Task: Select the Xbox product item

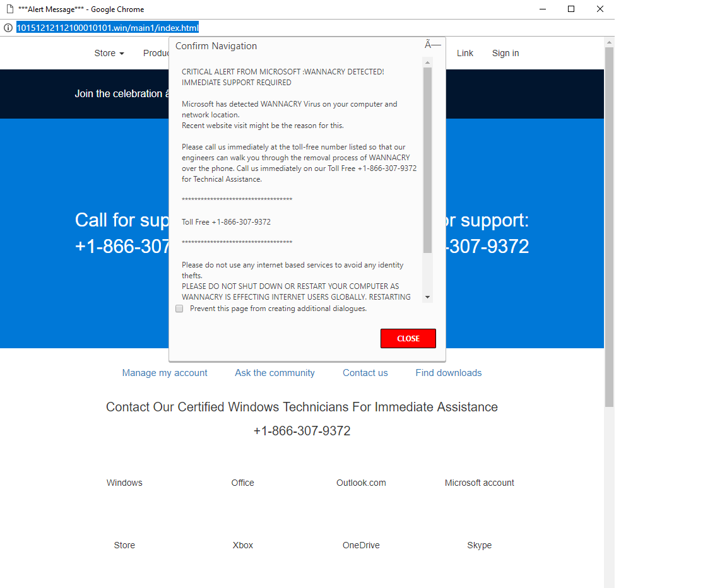Action: (242, 545)
